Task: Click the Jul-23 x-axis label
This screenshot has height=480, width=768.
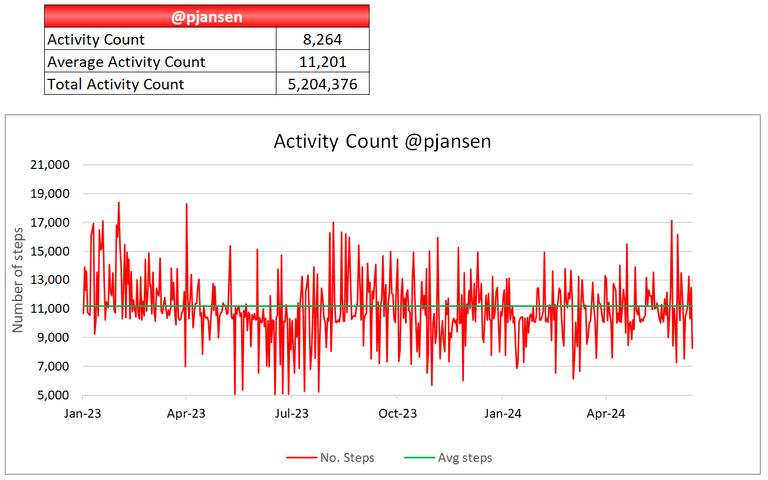Action: tap(292, 413)
